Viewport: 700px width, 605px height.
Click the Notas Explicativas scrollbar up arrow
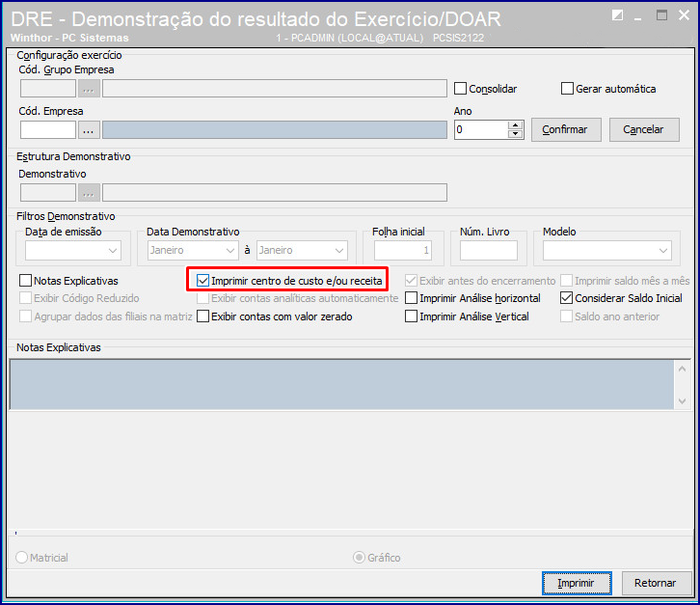pos(682,369)
